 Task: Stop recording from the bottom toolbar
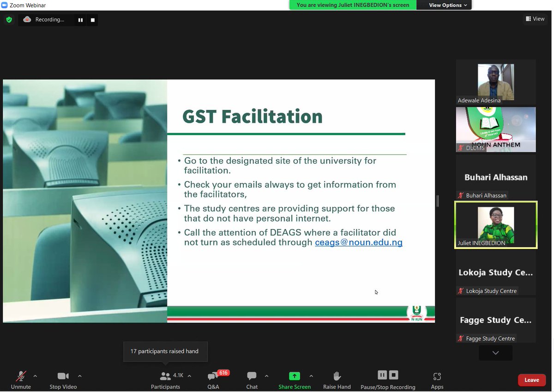393,375
